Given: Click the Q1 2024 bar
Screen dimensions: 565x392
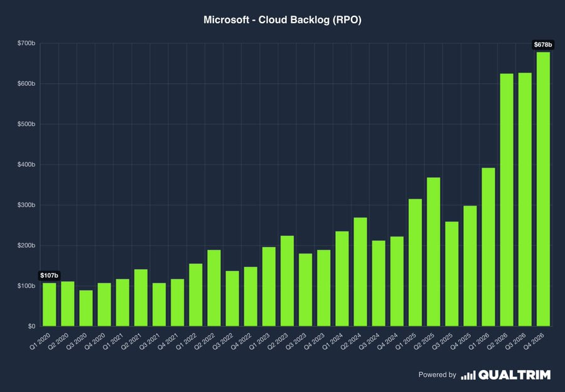Looking at the screenshot, I should click(342, 278).
